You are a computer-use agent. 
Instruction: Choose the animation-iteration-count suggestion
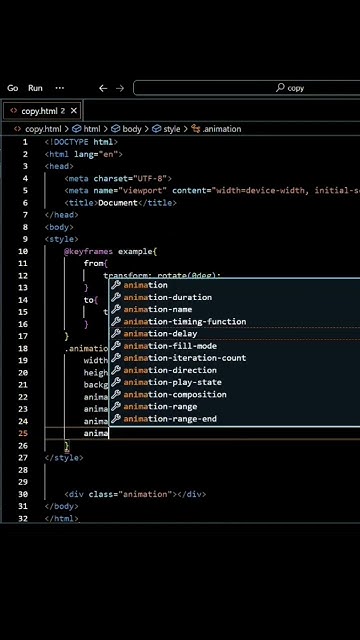coord(235,358)
